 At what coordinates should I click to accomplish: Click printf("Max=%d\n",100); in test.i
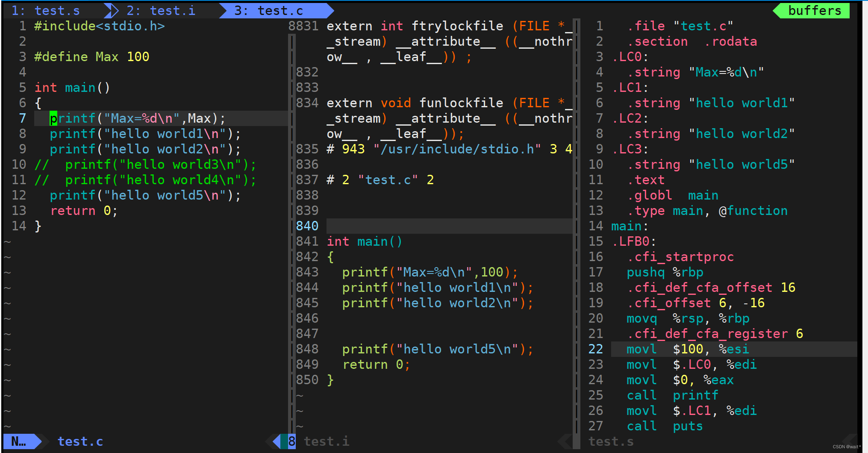click(430, 272)
